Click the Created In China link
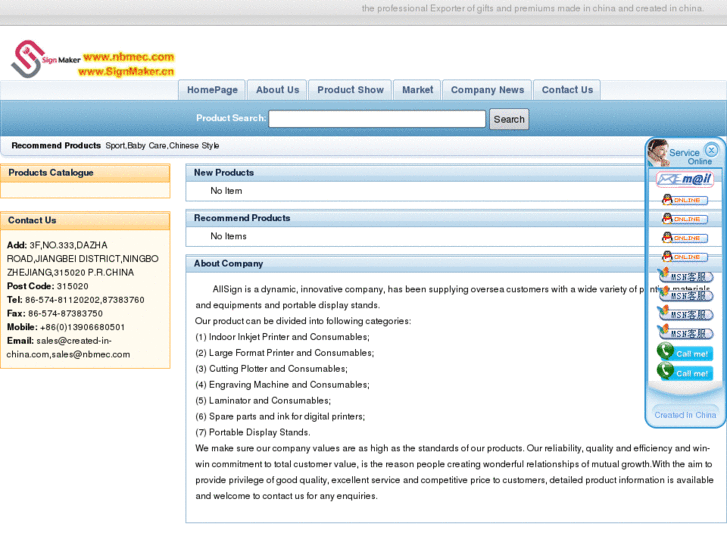The height and width of the screenshot is (545, 727). click(685, 415)
